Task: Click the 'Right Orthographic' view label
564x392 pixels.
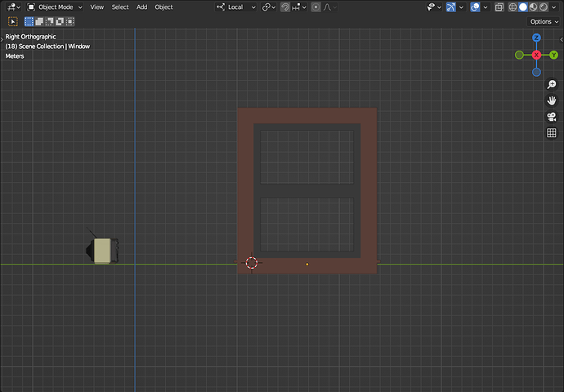Action: click(30, 37)
